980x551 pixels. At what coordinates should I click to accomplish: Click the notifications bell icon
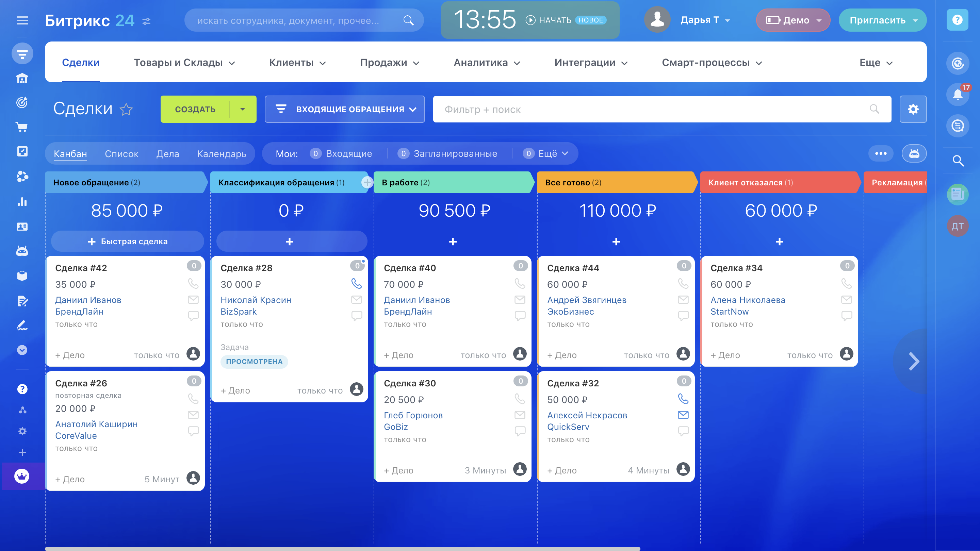[957, 94]
